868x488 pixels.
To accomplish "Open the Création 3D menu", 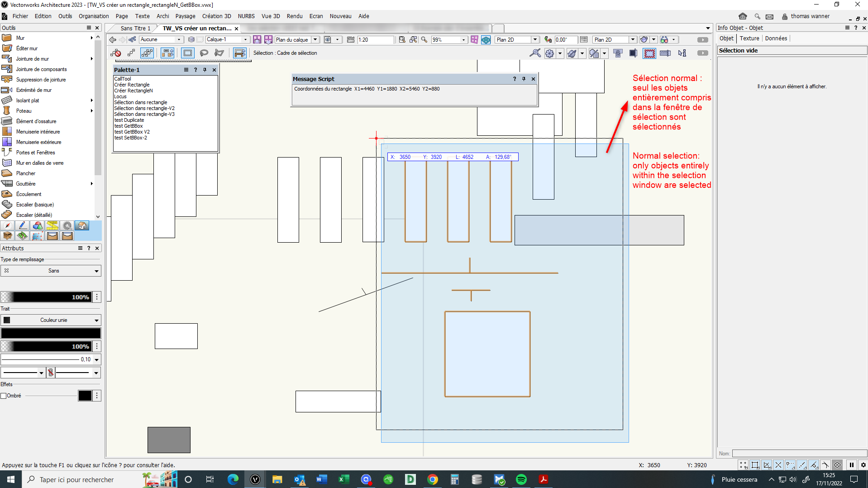I will [216, 16].
